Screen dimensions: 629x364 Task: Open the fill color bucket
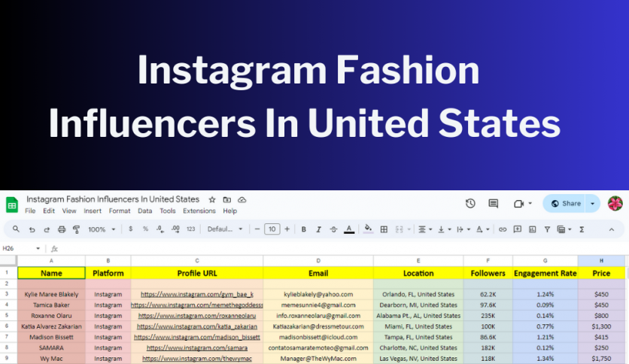(368, 229)
